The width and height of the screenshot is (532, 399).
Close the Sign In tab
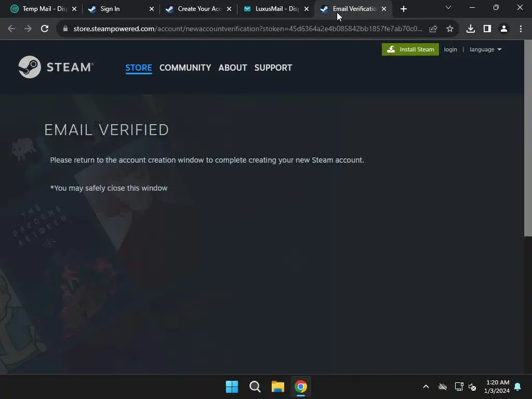click(x=152, y=9)
